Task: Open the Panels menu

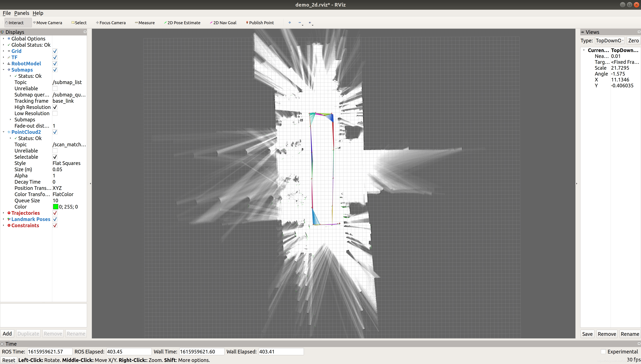Action: pyautogui.click(x=21, y=13)
